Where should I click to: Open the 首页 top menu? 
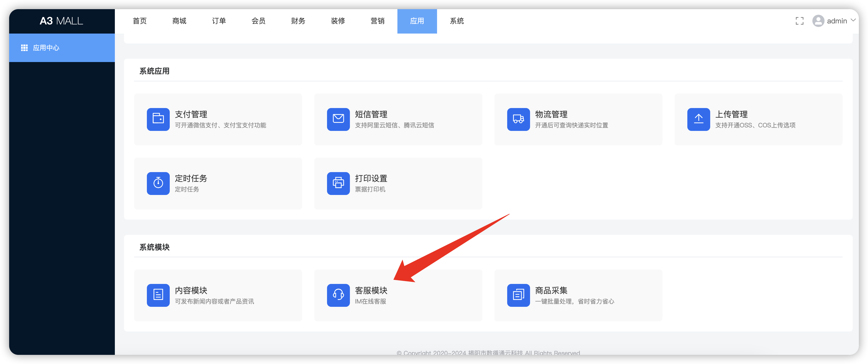tap(139, 21)
